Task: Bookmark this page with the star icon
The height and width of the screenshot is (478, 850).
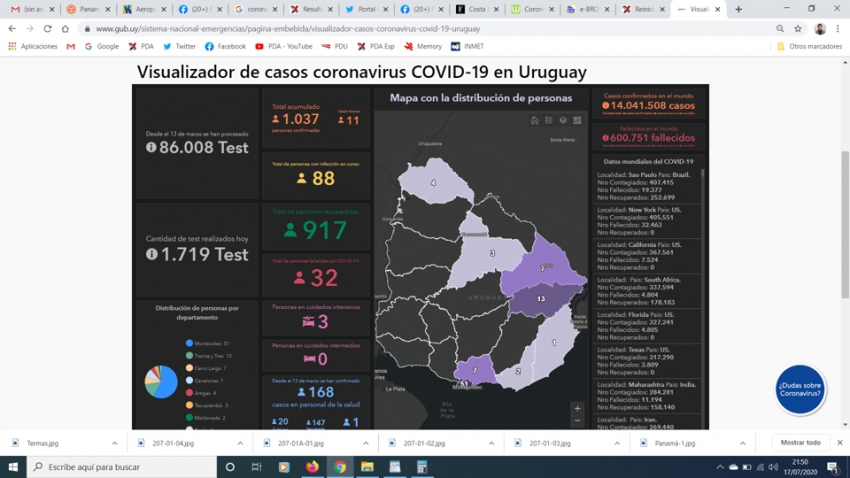Action: point(798,29)
